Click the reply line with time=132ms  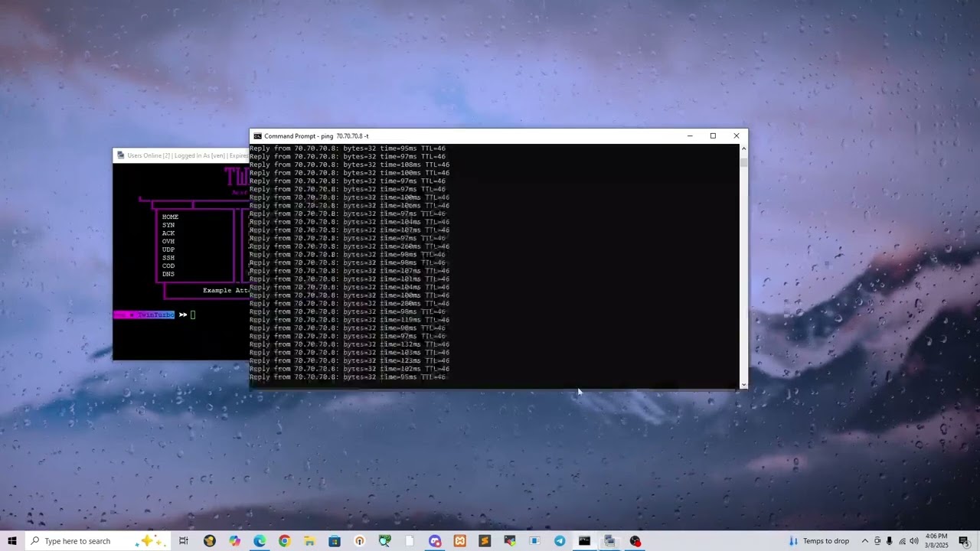pyautogui.click(x=349, y=344)
